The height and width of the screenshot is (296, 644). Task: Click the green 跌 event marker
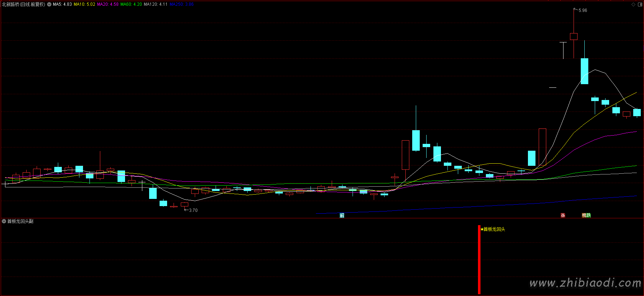589,215
